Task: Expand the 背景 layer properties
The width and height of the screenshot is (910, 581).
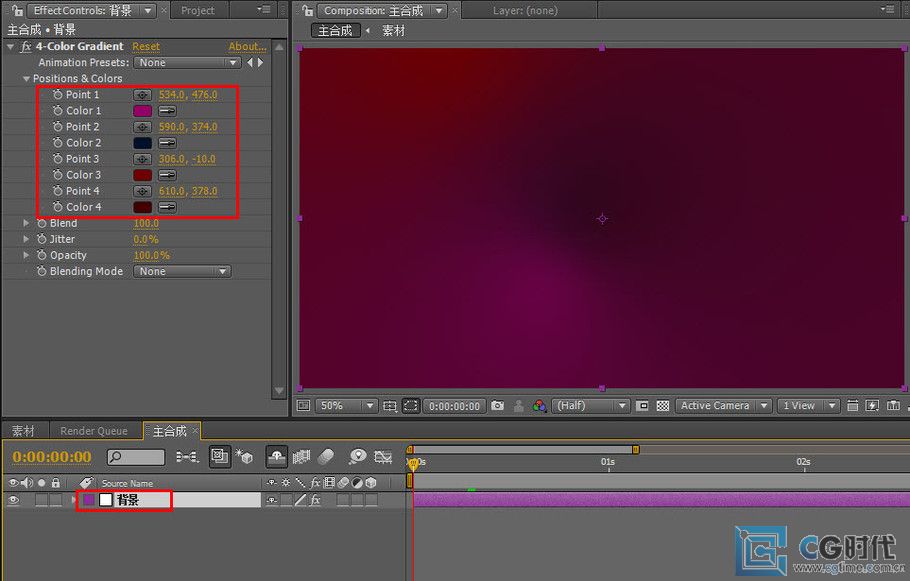Action: 73,500
